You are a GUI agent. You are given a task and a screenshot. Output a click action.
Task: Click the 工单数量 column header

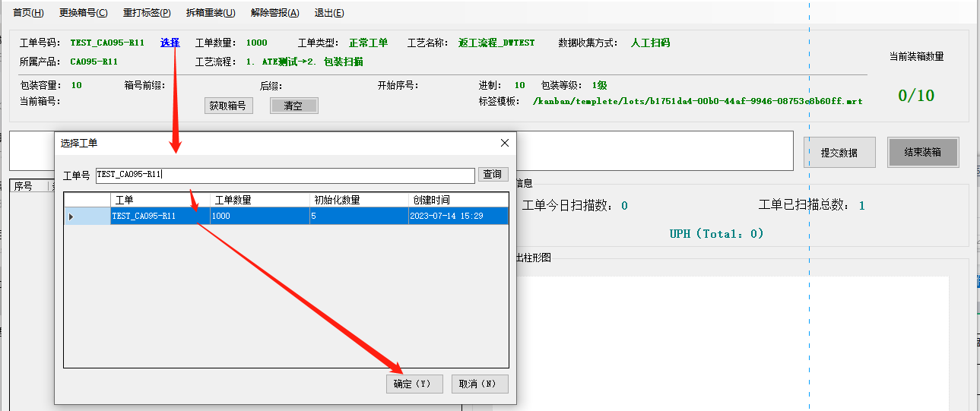[x=258, y=201]
